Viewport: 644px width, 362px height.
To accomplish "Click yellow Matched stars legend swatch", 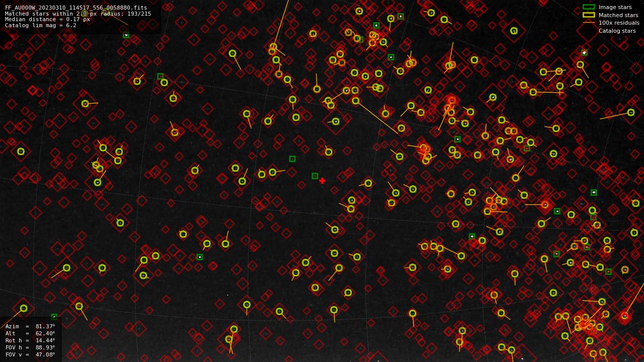I will (589, 15).
